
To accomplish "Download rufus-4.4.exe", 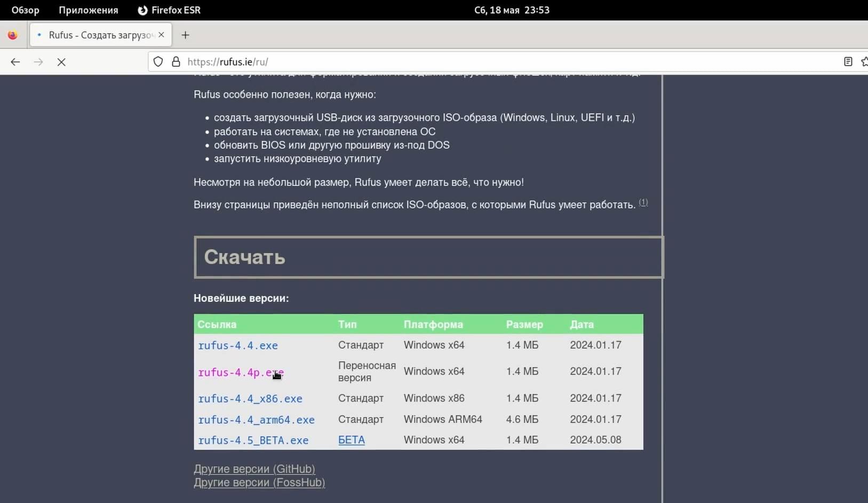I will (238, 345).
